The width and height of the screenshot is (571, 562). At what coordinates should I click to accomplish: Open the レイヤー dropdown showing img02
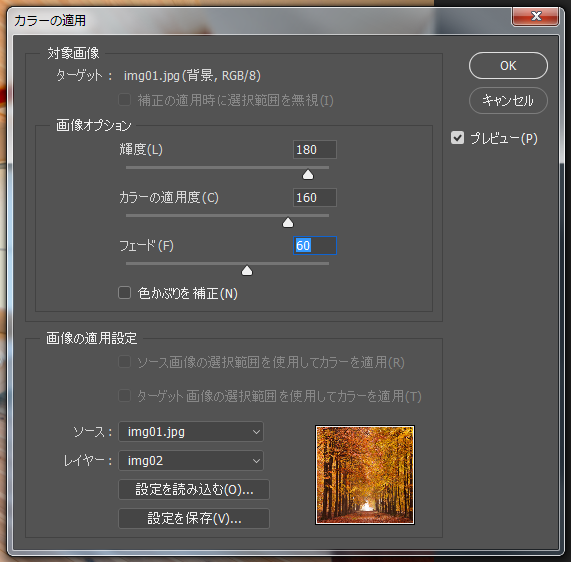click(191, 461)
